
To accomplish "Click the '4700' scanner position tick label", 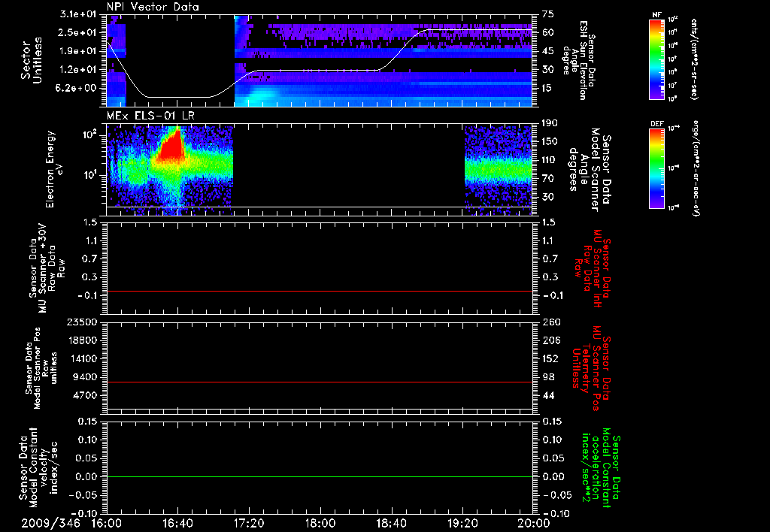I will 86,395.
